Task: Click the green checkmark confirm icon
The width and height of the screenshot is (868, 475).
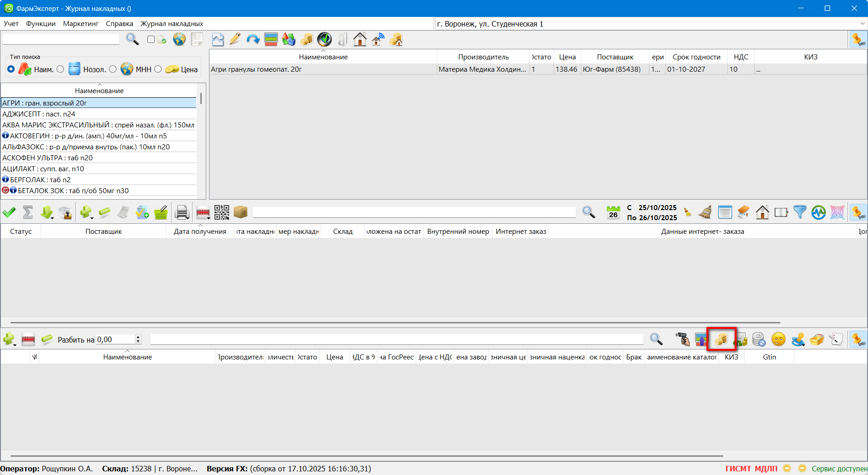Action: [x=9, y=212]
